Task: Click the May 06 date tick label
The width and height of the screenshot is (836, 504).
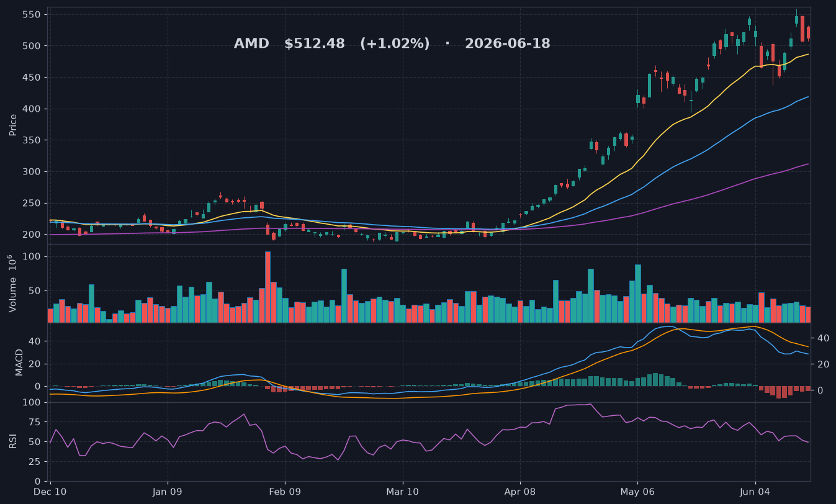Action: click(637, 492)
